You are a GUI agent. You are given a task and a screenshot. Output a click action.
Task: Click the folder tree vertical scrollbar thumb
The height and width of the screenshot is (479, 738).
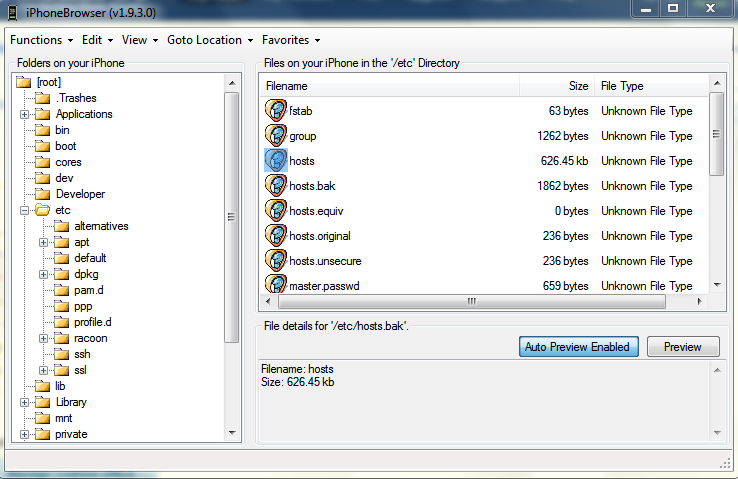[x=232, y=217]
